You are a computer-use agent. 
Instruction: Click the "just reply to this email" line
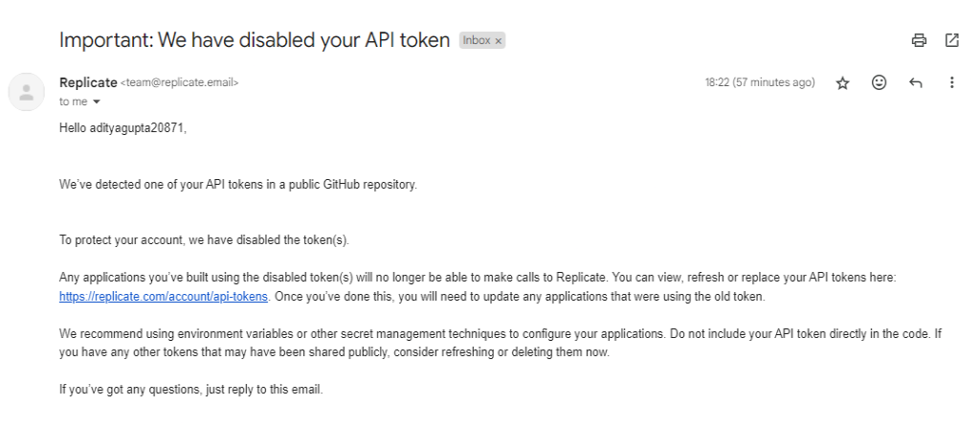click(191, 390)
